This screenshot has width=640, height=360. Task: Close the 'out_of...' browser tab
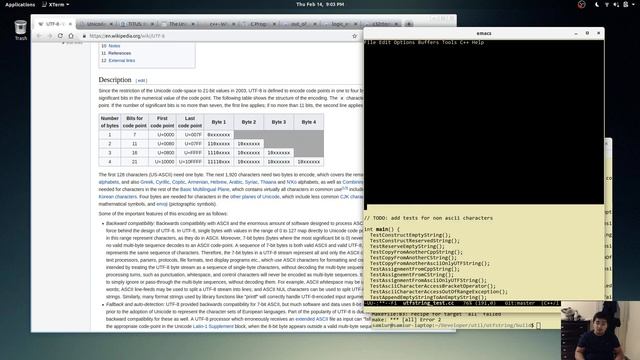[315, 24]
